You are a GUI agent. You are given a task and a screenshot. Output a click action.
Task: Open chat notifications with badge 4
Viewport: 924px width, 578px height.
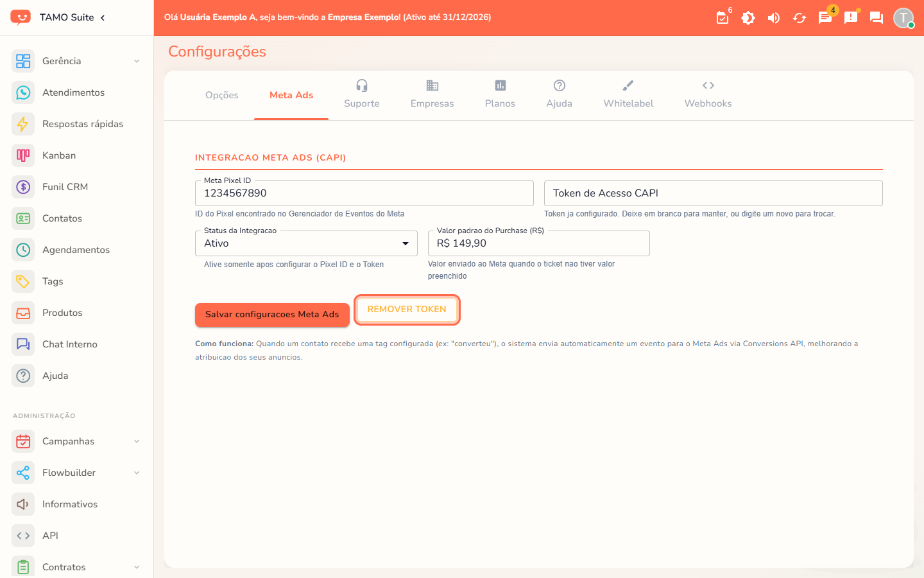[x=825, y=18]
